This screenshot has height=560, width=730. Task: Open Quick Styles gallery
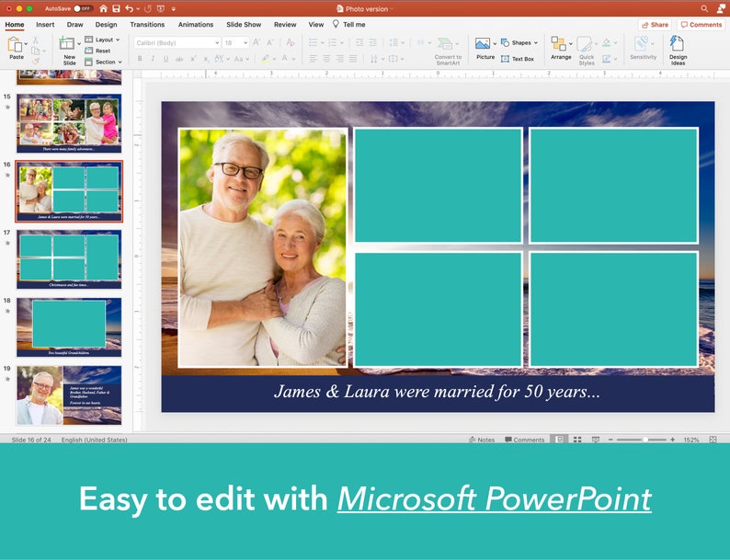[x=586, y=51]
